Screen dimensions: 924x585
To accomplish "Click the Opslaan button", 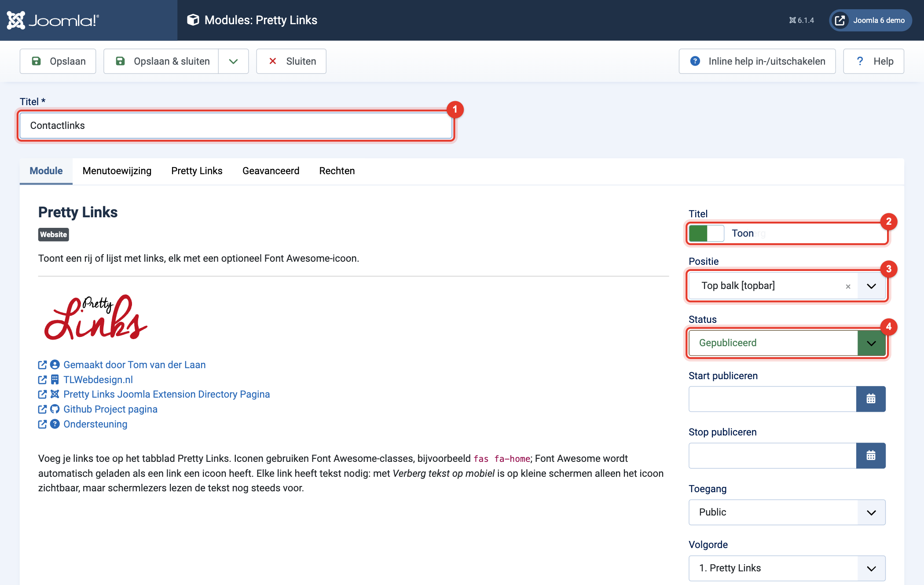I will coord(58,61).
